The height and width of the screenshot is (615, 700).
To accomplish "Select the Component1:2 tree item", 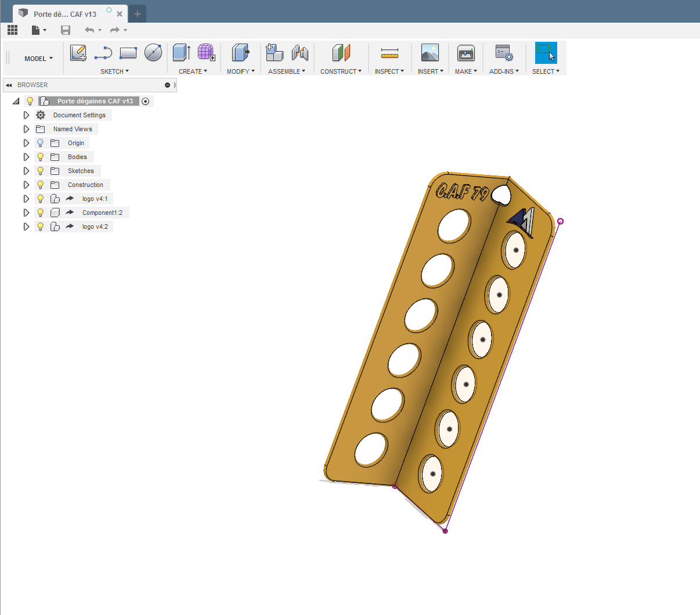I will tap(102, 213).
